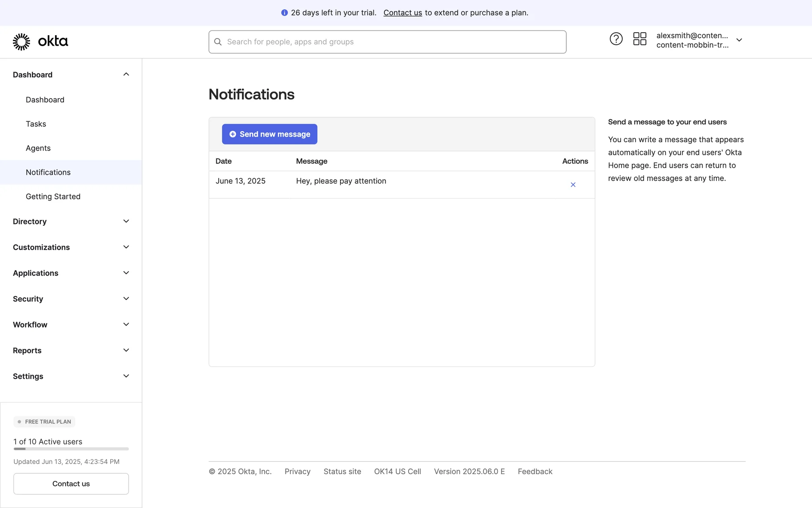The height and width of the screenshot is (508, 812).
Task: Delete the June 13 message with X
Action: [x=573, y=185]
